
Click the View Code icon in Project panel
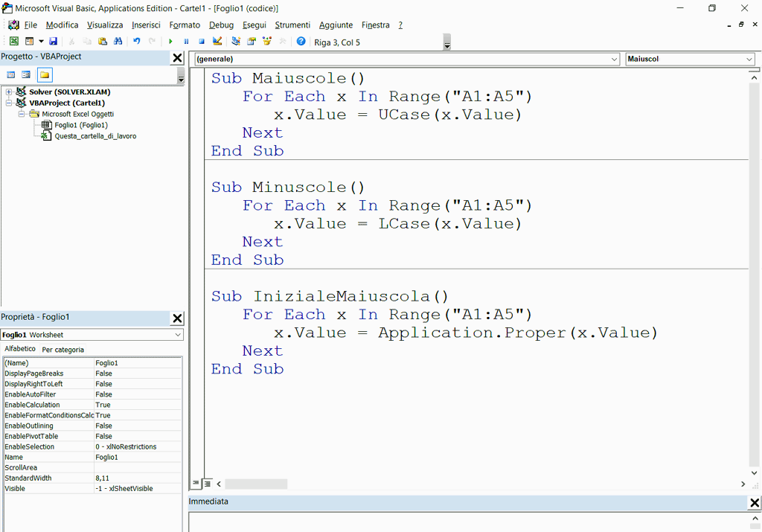point(10,75)
